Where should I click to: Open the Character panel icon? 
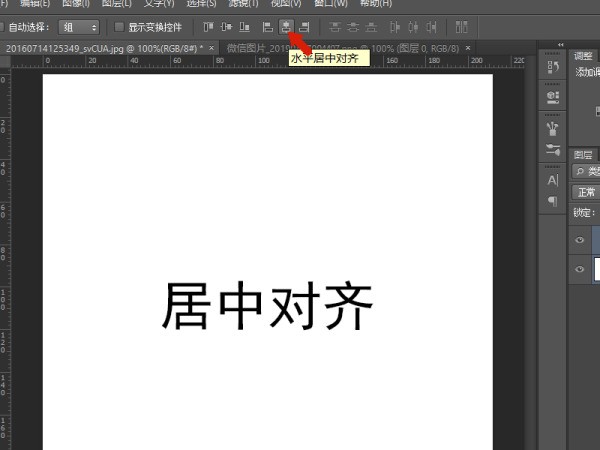click(x=552, y=180)
